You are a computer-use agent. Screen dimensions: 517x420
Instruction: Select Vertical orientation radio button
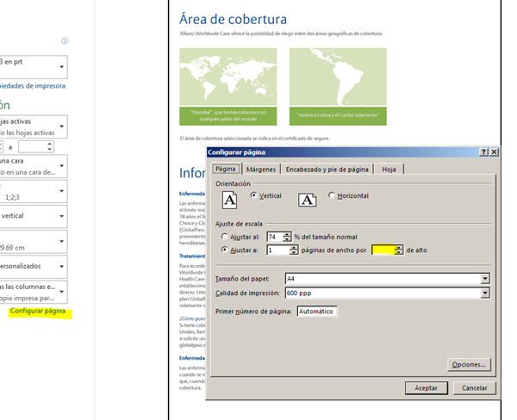click(253, 195)
